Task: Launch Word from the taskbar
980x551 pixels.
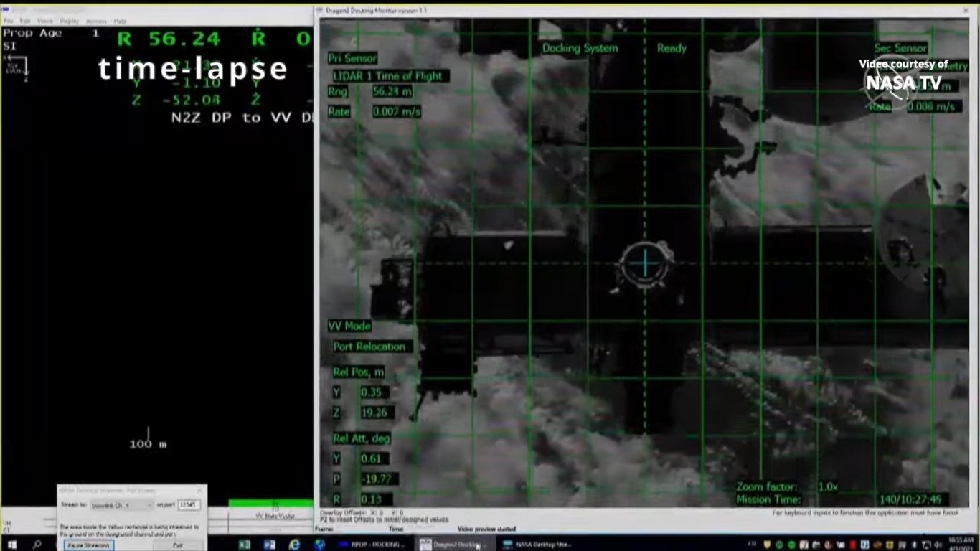Action: (x=270, y=545)
